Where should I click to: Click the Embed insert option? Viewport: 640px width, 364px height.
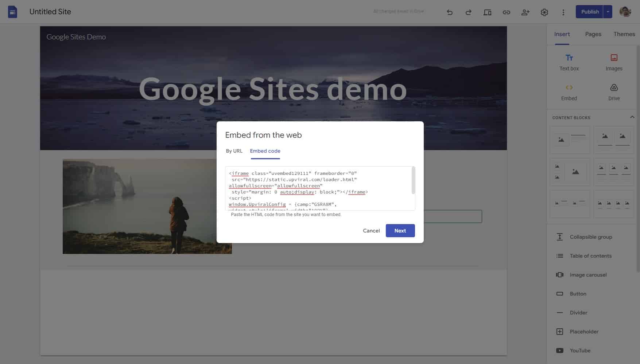click(569, 92)
